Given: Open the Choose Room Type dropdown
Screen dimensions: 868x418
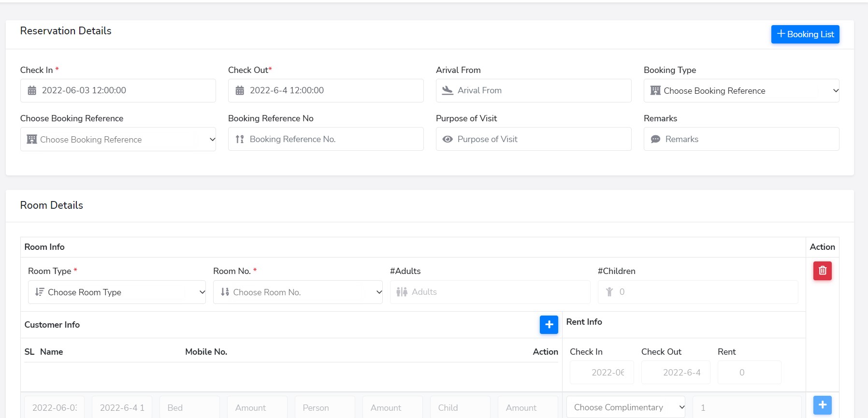Looking at the screenshot, I should 117,292.
